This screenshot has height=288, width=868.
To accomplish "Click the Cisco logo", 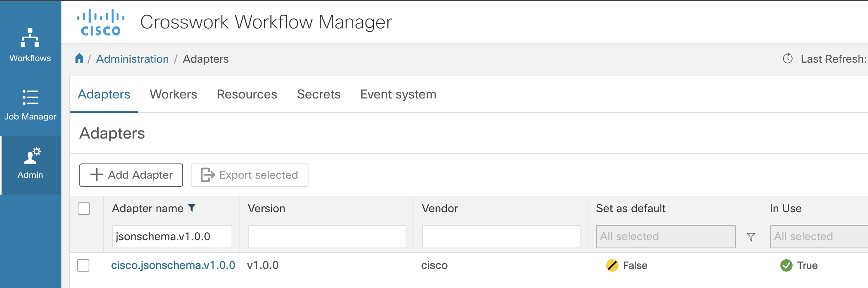I will point(101,22).
